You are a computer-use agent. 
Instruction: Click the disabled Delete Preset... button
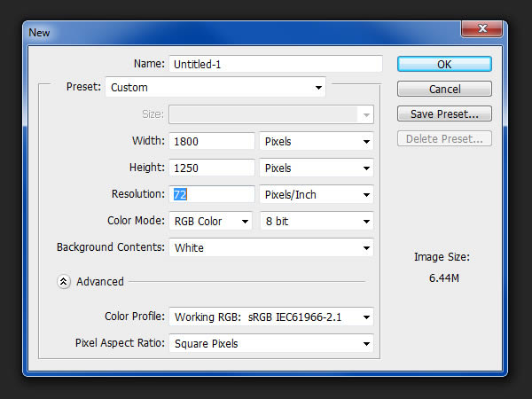click(444, 138)
